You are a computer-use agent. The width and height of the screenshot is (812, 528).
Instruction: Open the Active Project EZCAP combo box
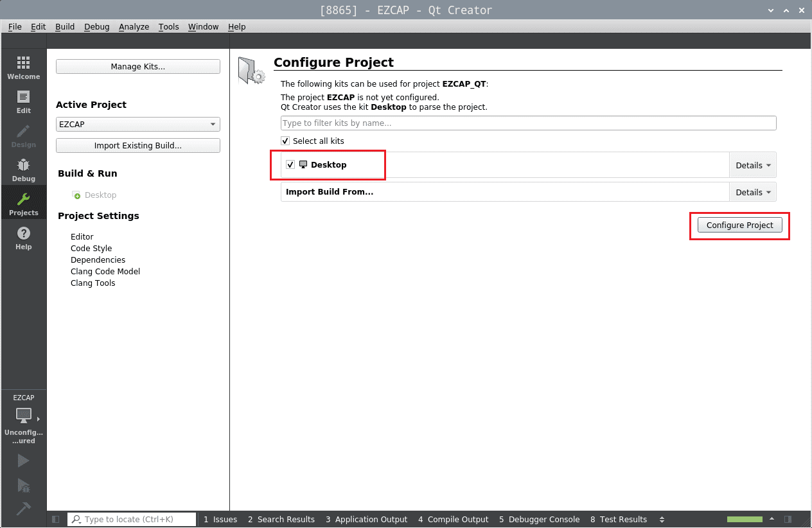pyautogui.click(x=138, y=125)
